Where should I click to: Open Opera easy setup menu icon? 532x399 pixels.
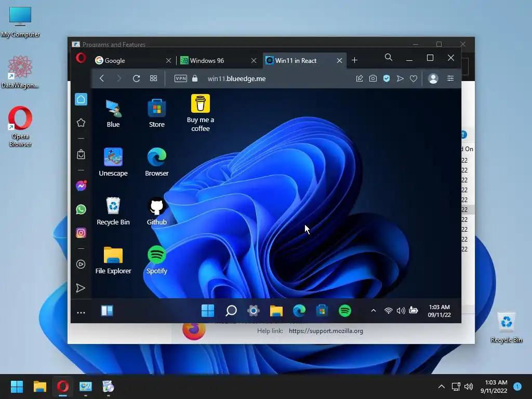[x=450, y=78]
